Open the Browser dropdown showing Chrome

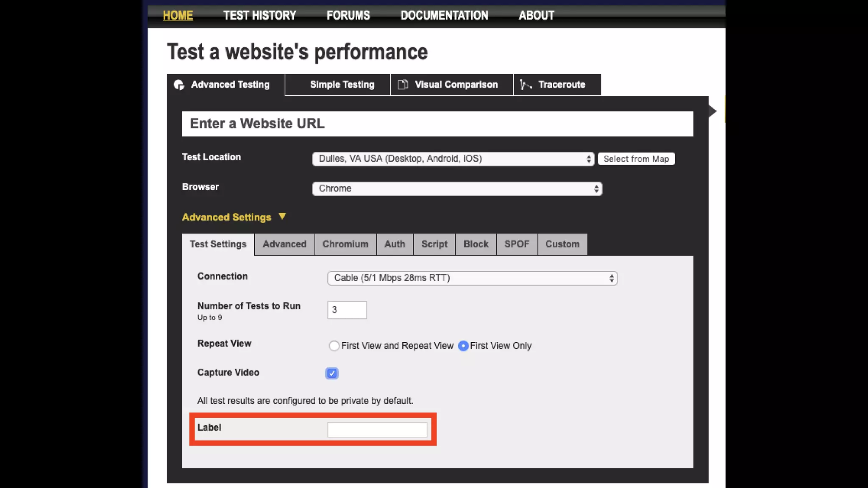457,189
